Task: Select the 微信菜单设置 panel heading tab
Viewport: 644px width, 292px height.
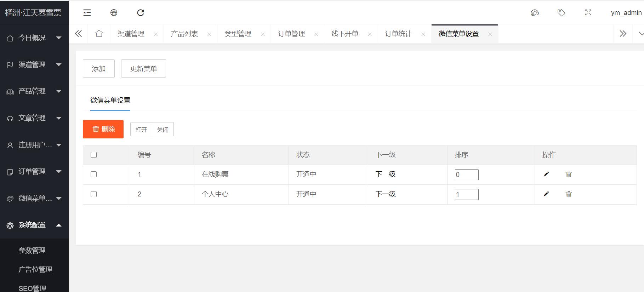Action: 110,100
